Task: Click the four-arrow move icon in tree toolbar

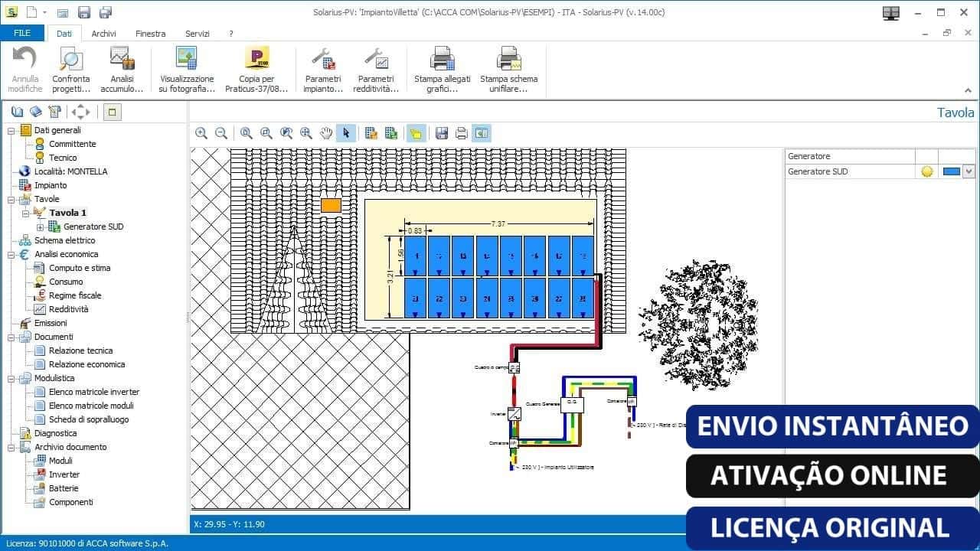Action: coord(80,112)
